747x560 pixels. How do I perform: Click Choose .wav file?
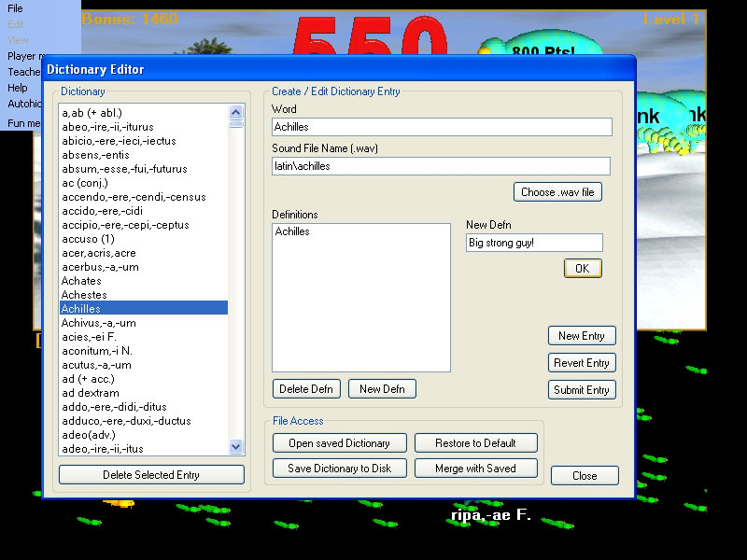point(557,191)
